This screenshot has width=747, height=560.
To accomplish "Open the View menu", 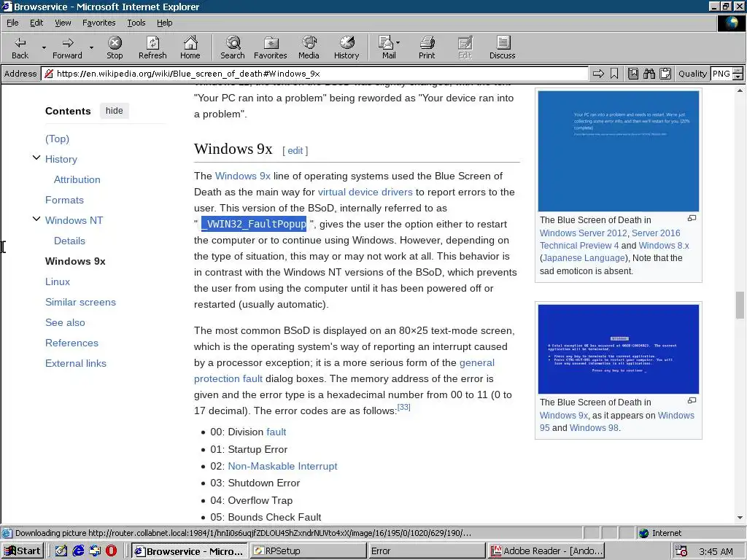I will [x=63, y=23].
